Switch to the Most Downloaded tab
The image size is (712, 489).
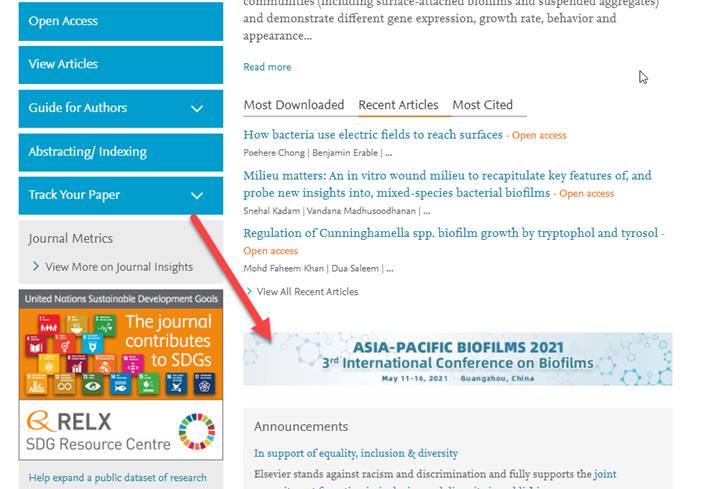(x=293, y=105)
